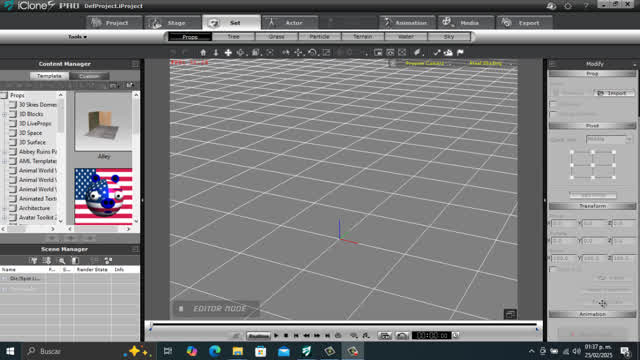
Task: Click the timeline scrub bar
Action: coord(344,324)
